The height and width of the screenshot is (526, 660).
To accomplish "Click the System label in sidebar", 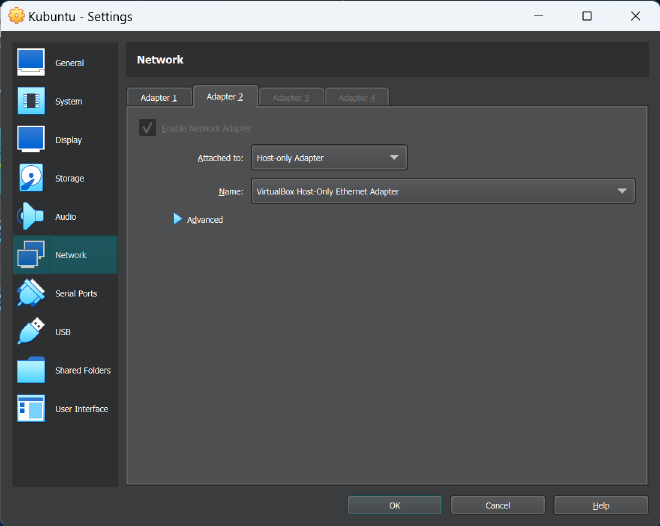I will (69, 101).
